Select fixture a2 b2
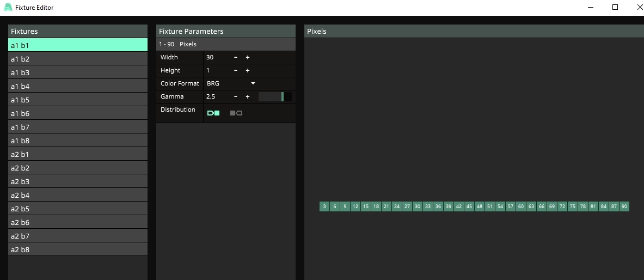Viewport: 644px width, 280px height. (x=78, y=167)
